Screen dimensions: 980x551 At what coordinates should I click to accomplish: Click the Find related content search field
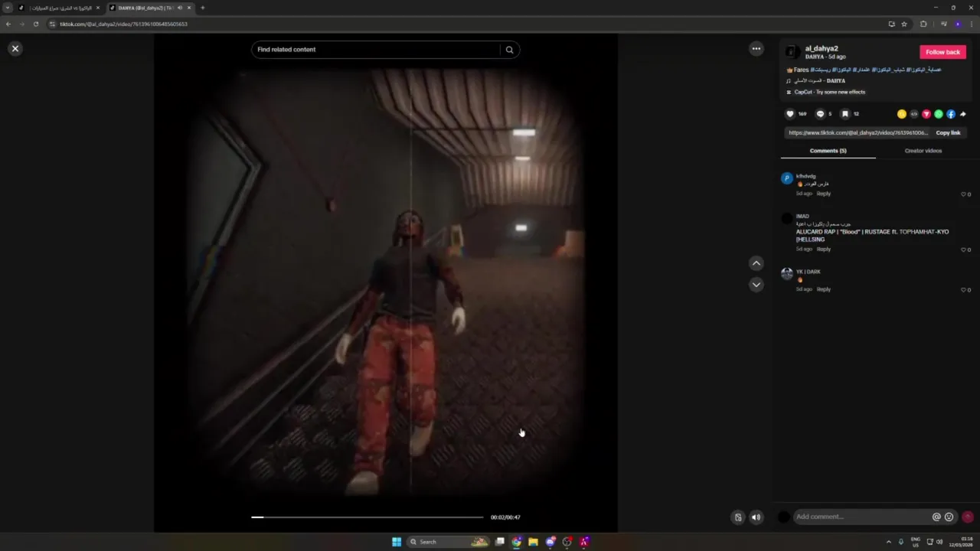375,50
